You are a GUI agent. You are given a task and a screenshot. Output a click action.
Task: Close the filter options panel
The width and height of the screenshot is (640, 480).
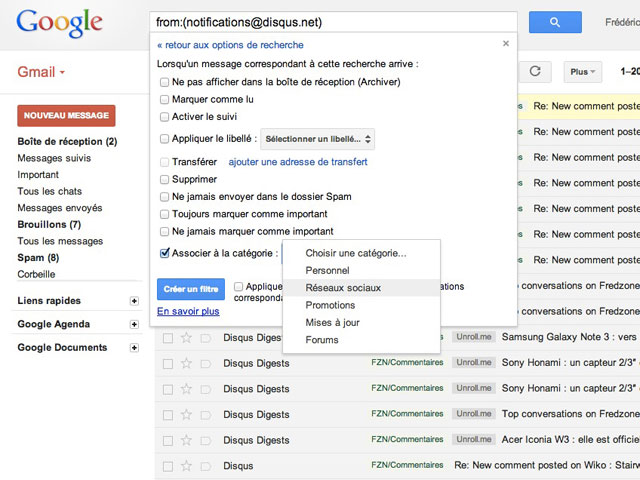pos(506,43)
